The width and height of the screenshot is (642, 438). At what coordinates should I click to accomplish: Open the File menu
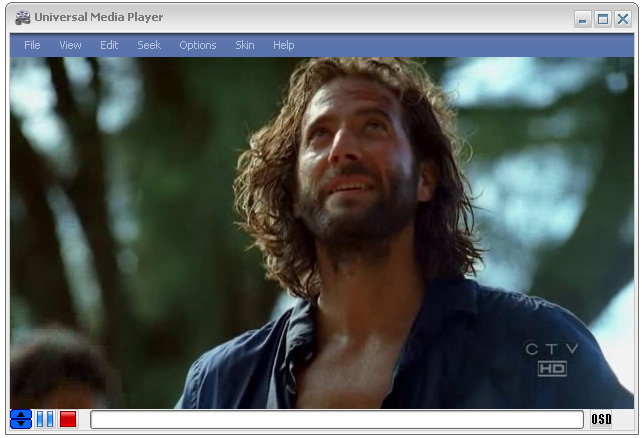[32, 45]
